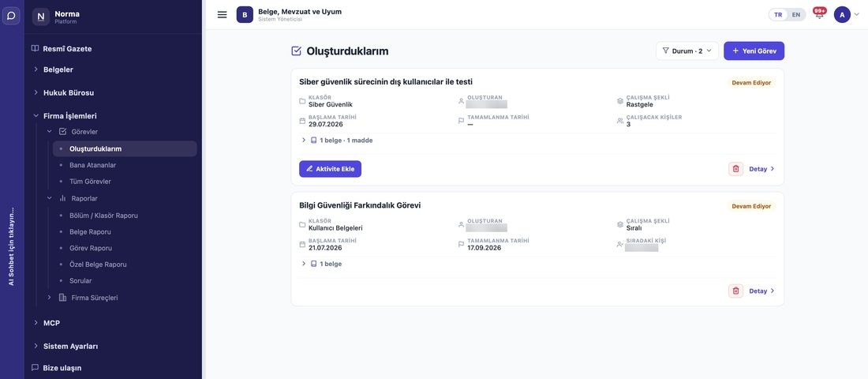Open the Resmî Gazete link
868x379 pixels.
68,49
